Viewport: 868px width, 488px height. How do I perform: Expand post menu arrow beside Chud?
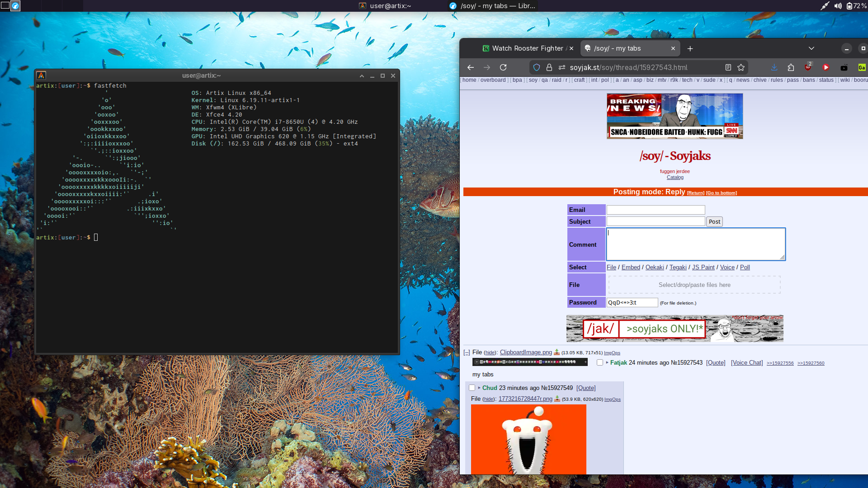tap(479, 388)
